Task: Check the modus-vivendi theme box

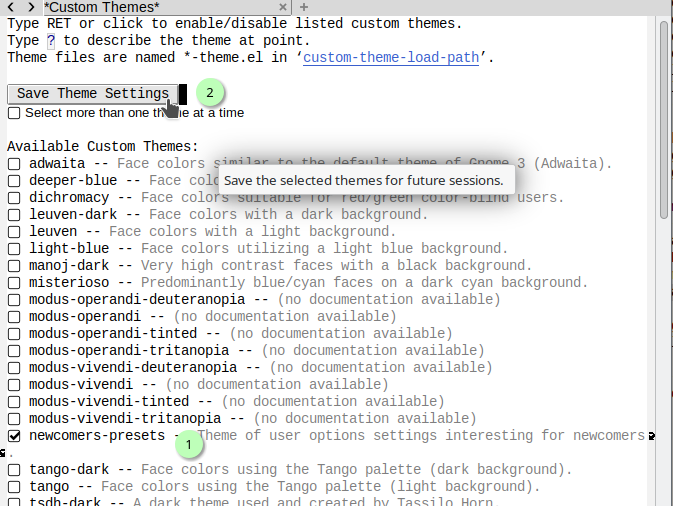Action: [x=14, y=384]
